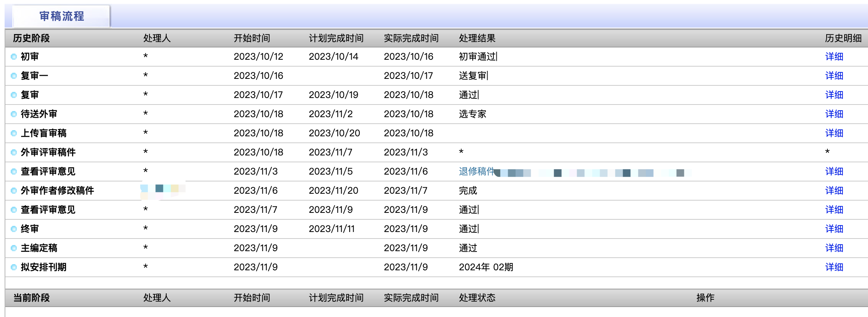
Task: Show 详细 for 上传盲审稿 stage
Action: click(834, 133)
